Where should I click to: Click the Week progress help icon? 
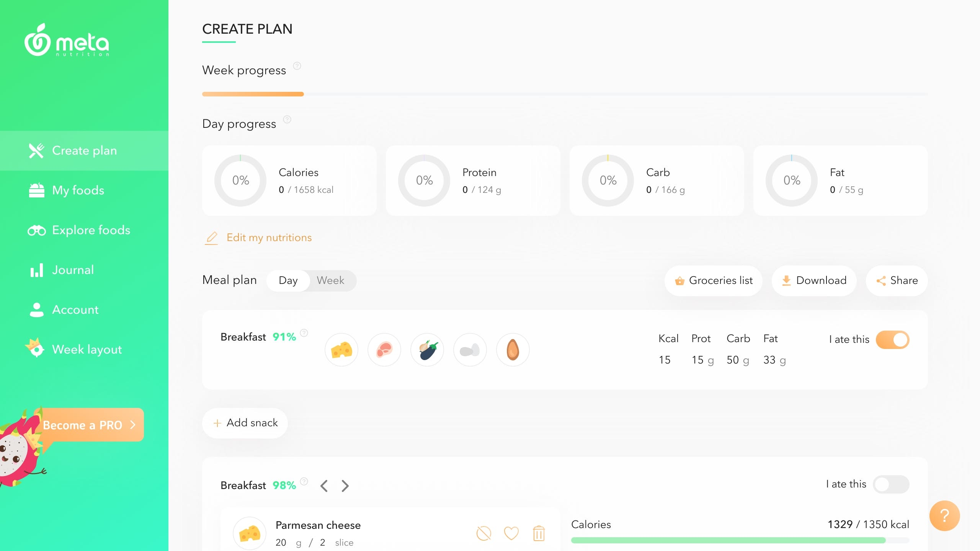tap(297, 65)
